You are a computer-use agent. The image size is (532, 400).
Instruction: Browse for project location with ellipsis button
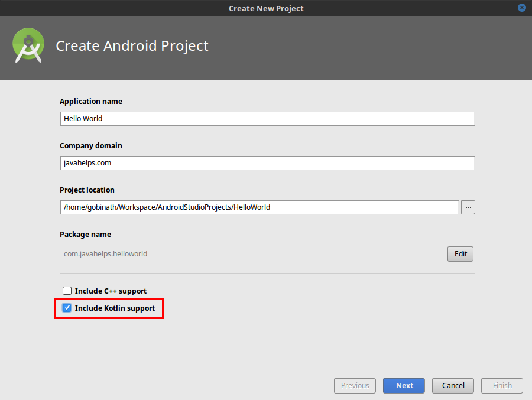point(468,207)
